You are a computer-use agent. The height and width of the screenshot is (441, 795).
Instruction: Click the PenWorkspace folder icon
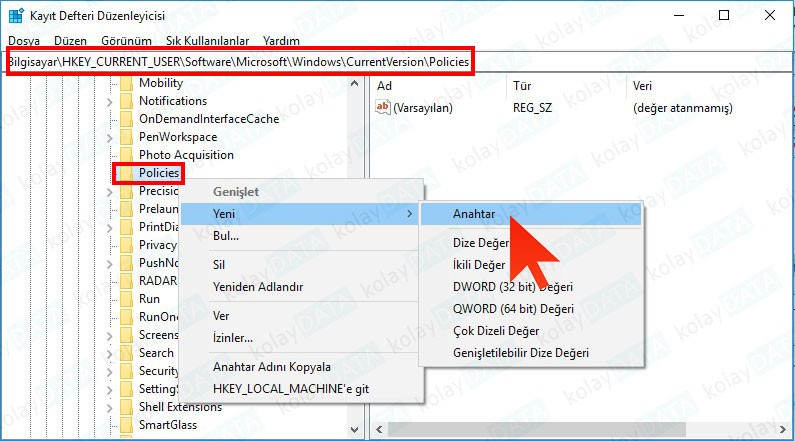point(126,137)
